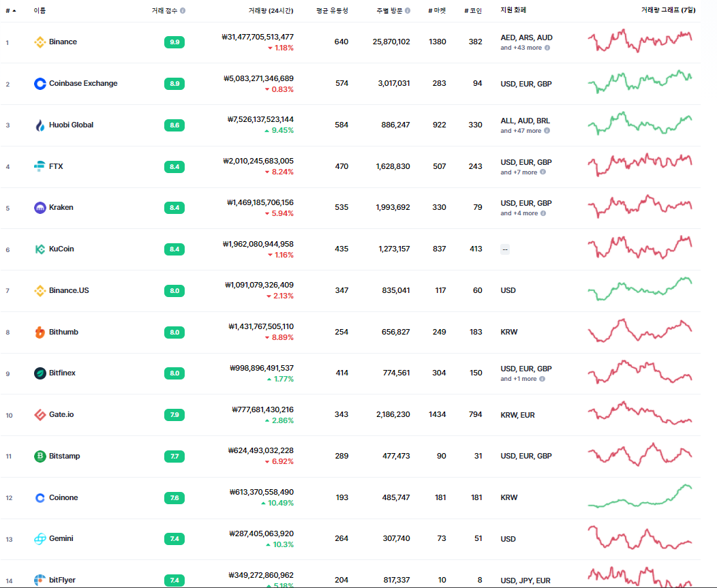Open the Coinbase Exchange link

click(x=83, y=83)
